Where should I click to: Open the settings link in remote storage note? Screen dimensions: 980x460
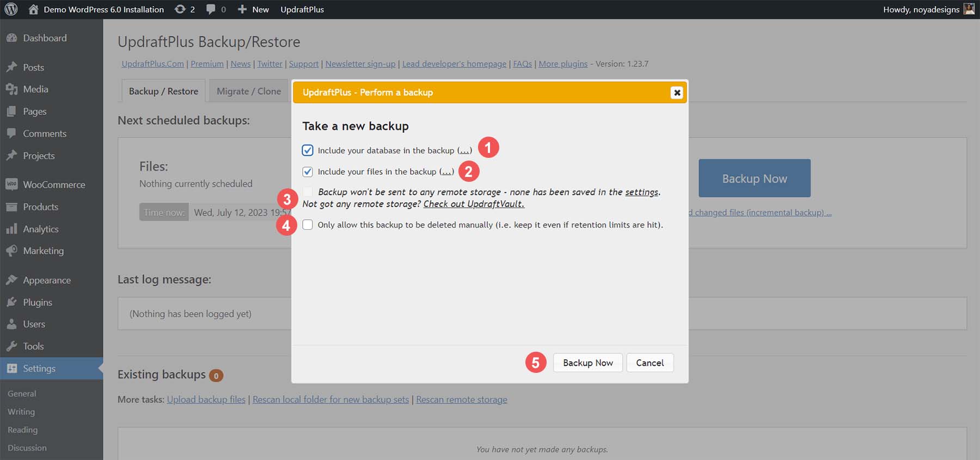click(x=641, y=192)
